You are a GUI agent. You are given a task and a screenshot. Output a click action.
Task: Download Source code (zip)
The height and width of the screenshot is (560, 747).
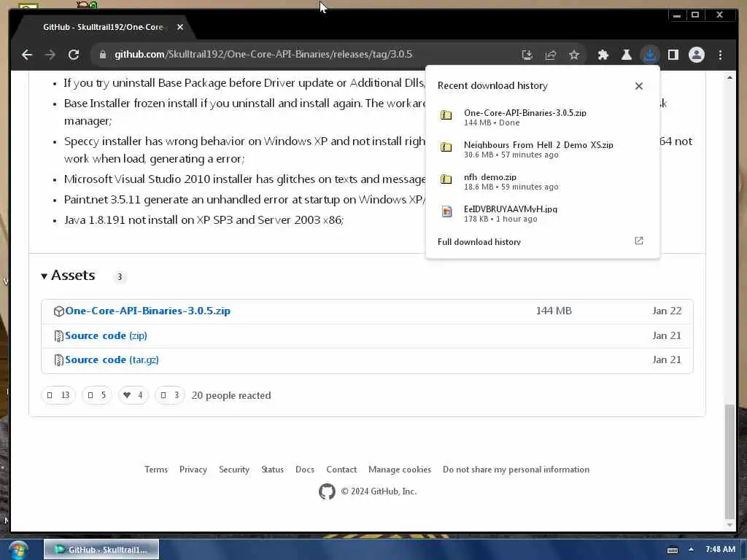click(106, 335)
